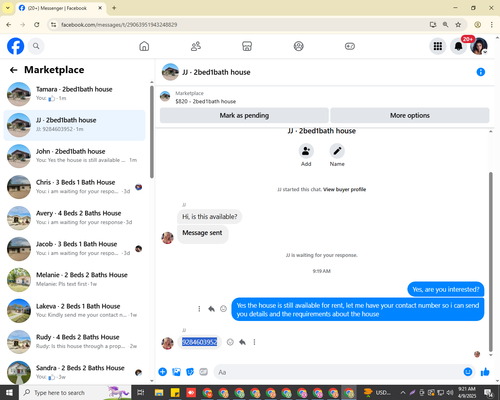Open the Friends icon in top navigation
500x400 pixels.
tap(196, 46)
